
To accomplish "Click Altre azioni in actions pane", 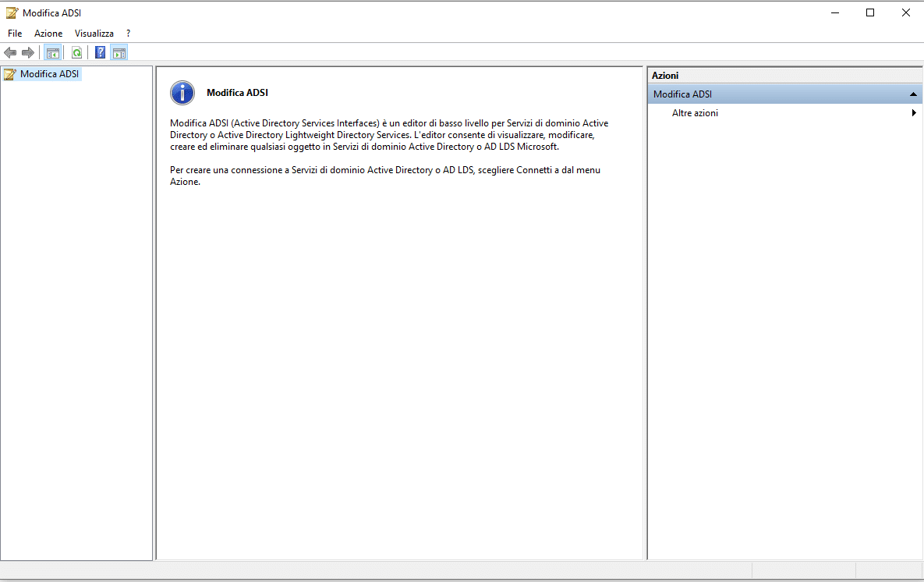I will 695,113.
